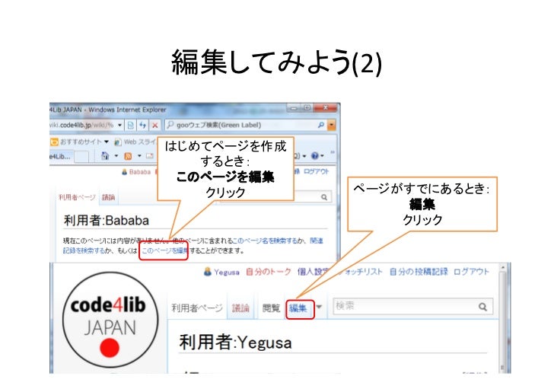Click the scrollbar up arrow in Yegusa window
554x392 pixels.
[503, 267]
